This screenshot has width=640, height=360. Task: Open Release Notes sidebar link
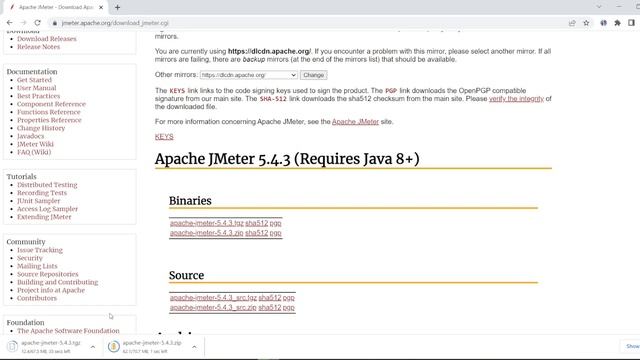coord(38,47)
